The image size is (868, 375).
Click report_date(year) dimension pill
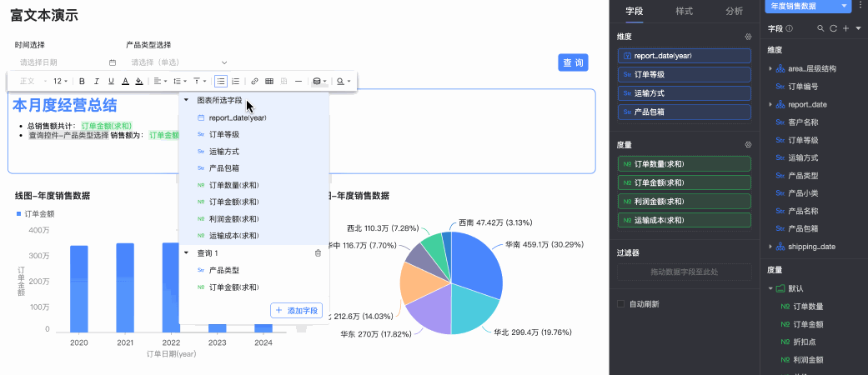point(685,56)
